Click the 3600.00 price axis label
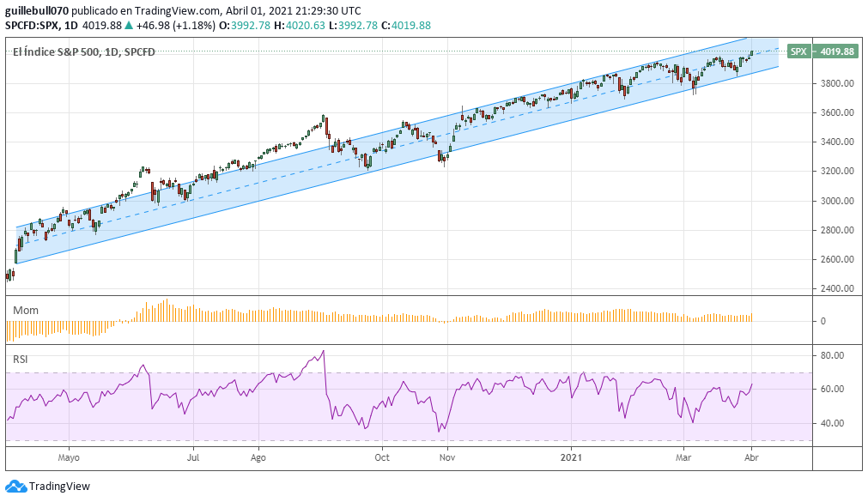Viewport: 868px width, 502px height. [837, 113]
